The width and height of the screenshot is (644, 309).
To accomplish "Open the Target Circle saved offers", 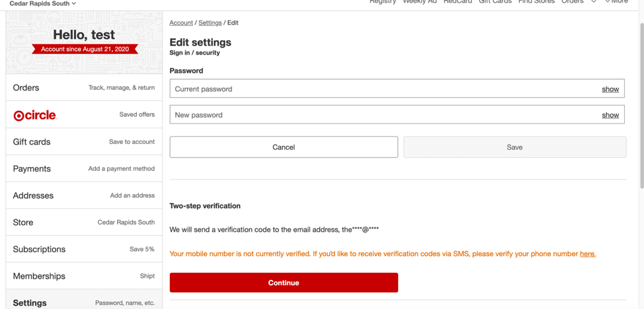I will [83, 115].
